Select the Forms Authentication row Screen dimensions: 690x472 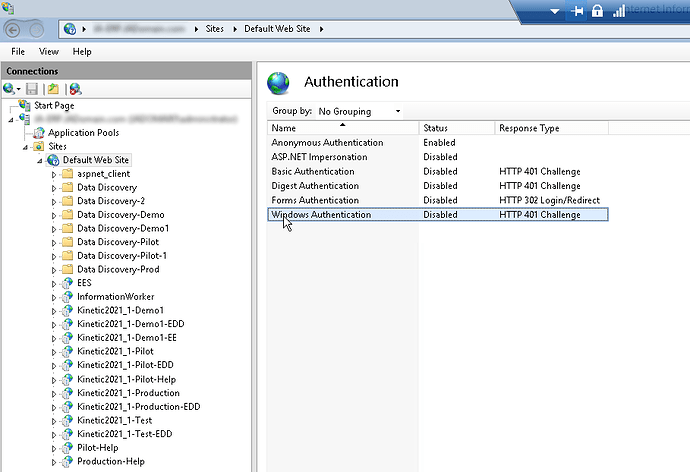click(437, 200)
